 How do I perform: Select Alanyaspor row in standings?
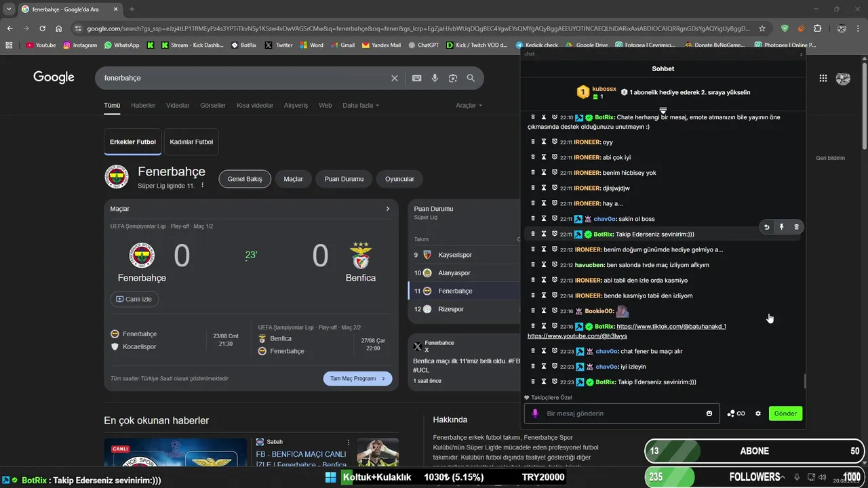pyautogui.click(x=464, y=273)
